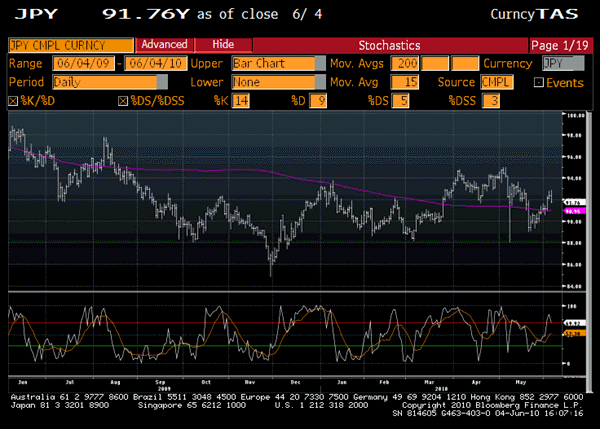Toggle the %K/%D checkbox
This screenshot has height=429, width=600.
pos(13,101)
